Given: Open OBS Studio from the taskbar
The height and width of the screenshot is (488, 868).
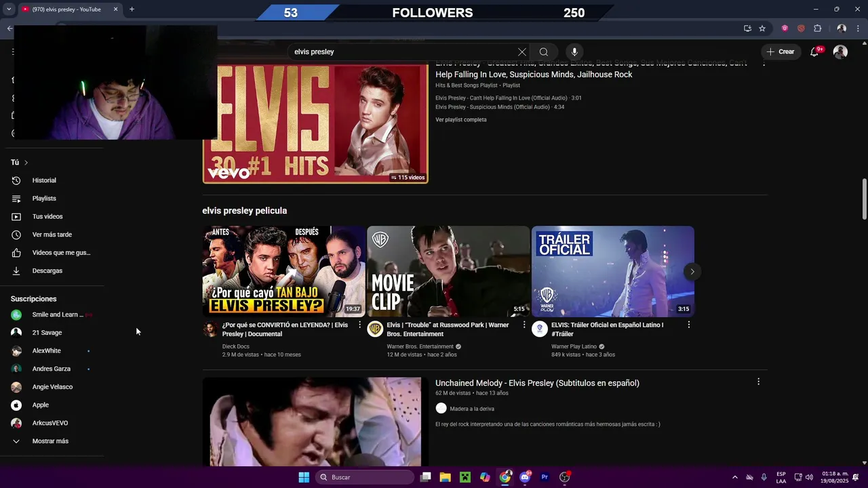Looking at the screenshot, I should point(564,477).
